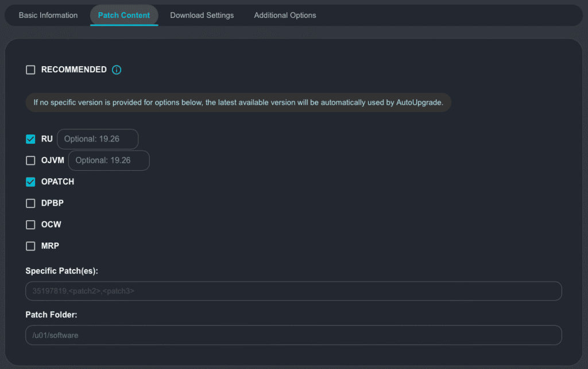The width and height of the screenshot is (588, 369).
Task: Disable the OPATCH checkbox
Action: 30,182
